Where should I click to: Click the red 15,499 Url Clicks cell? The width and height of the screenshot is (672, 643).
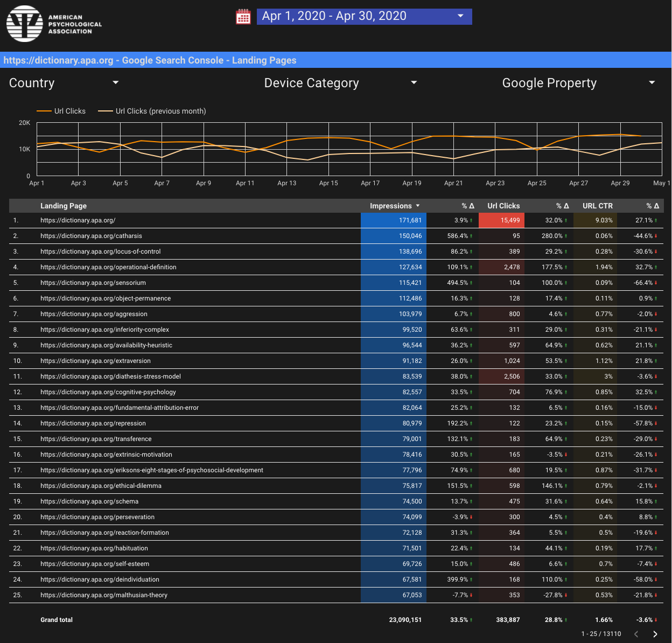click(501, 220)
